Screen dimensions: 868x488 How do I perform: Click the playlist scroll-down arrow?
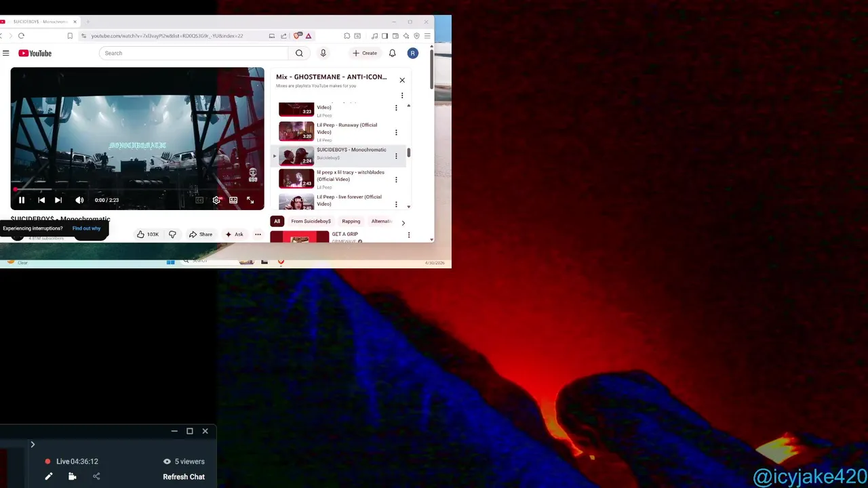pos(408,206)
